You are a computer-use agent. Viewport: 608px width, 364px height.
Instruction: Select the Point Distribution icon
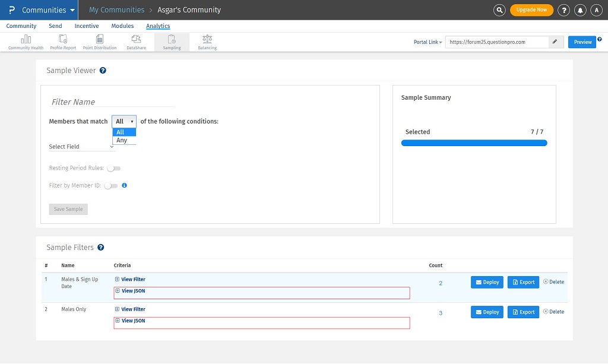99,40
